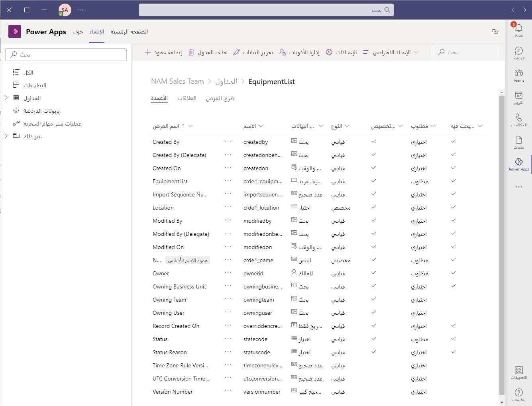Open النوع column header menu

340,126
